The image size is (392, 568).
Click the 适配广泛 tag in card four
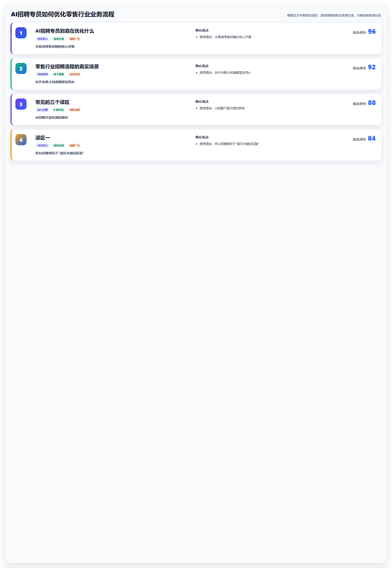(75, 145)
